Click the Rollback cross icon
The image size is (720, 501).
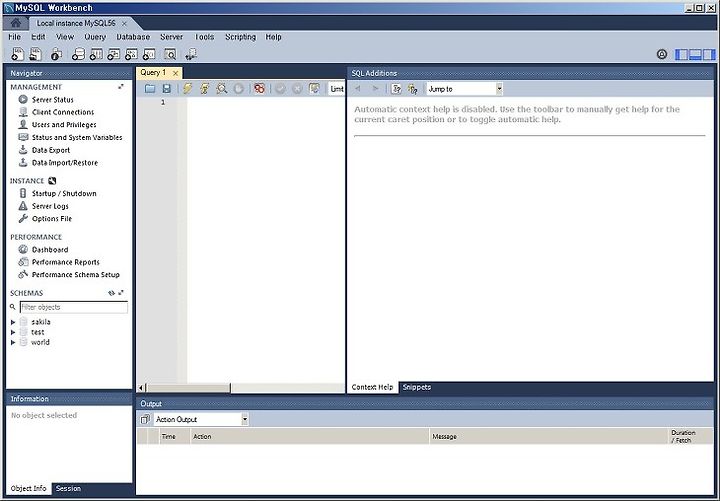click(297, 89)
